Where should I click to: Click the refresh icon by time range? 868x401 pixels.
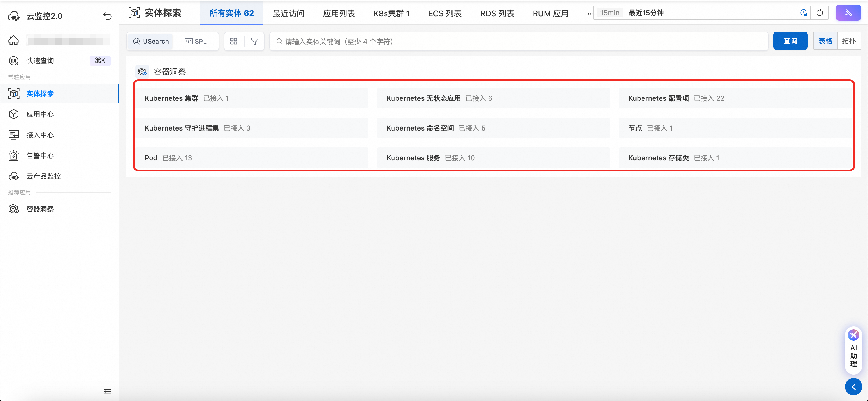click(x=819, y=13)
